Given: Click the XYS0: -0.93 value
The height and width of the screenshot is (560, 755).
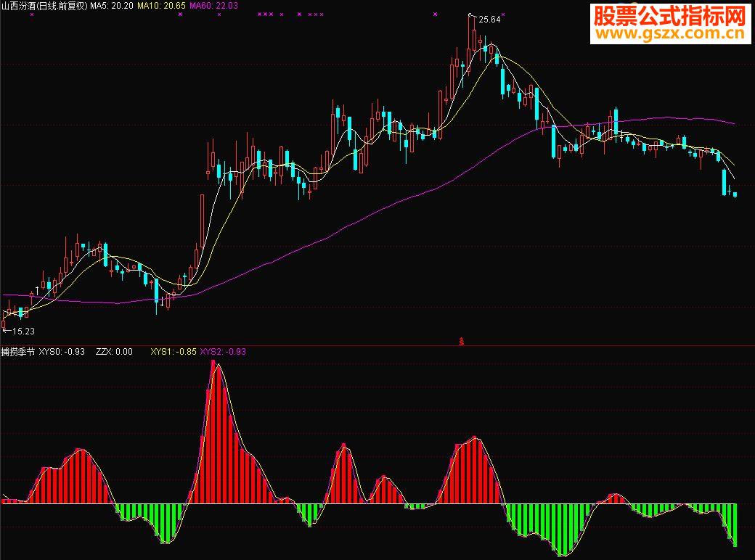Looking at the screenshot, I should click(x=62, y=352).
